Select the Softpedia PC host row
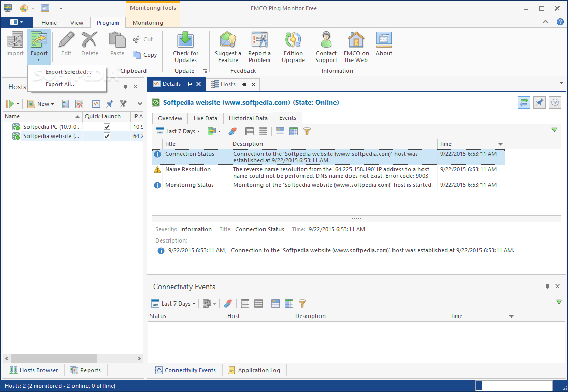 point(72,127)
